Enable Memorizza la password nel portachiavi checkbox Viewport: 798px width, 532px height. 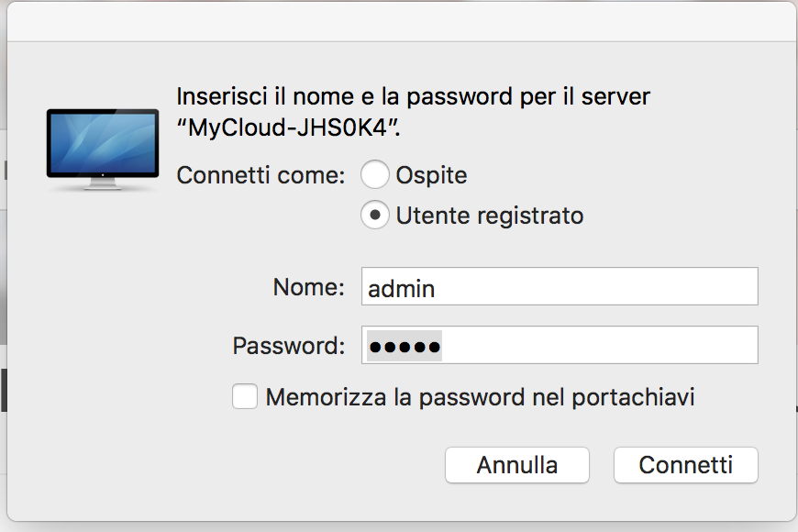pos(245,397)
